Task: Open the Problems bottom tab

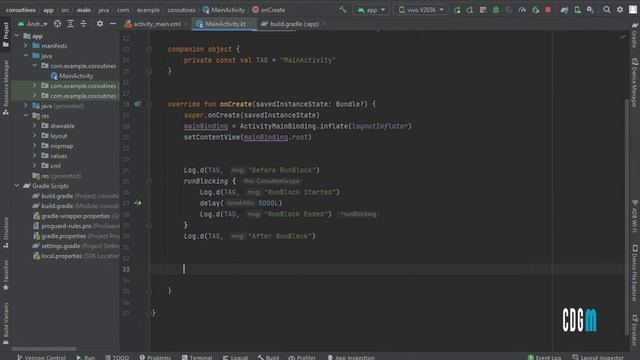Action: 155,357
